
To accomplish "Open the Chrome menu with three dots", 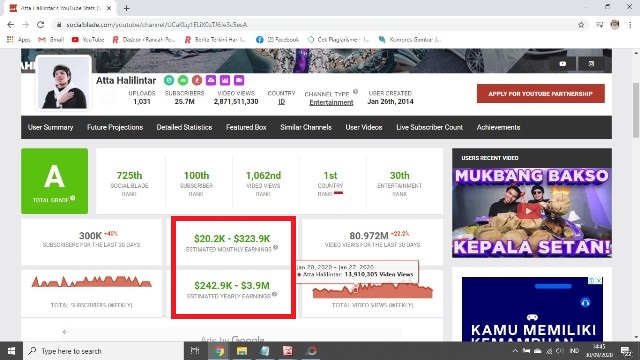I will click(630, 25).
